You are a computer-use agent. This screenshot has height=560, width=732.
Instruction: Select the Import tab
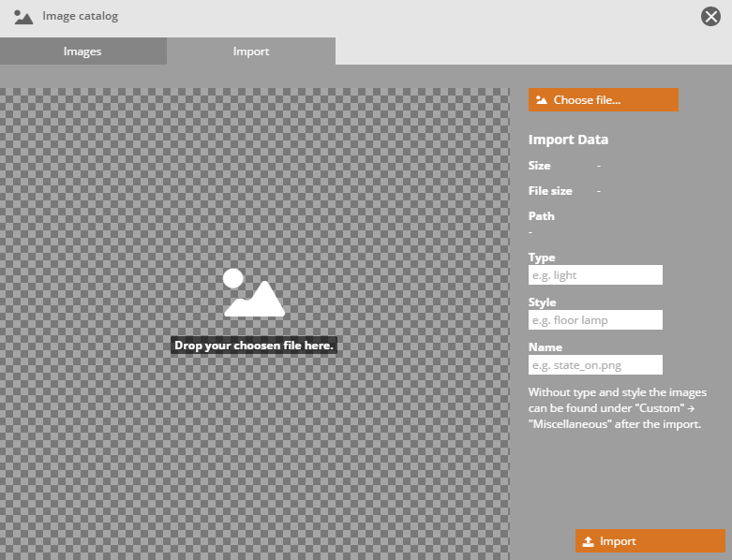[251, 52]
